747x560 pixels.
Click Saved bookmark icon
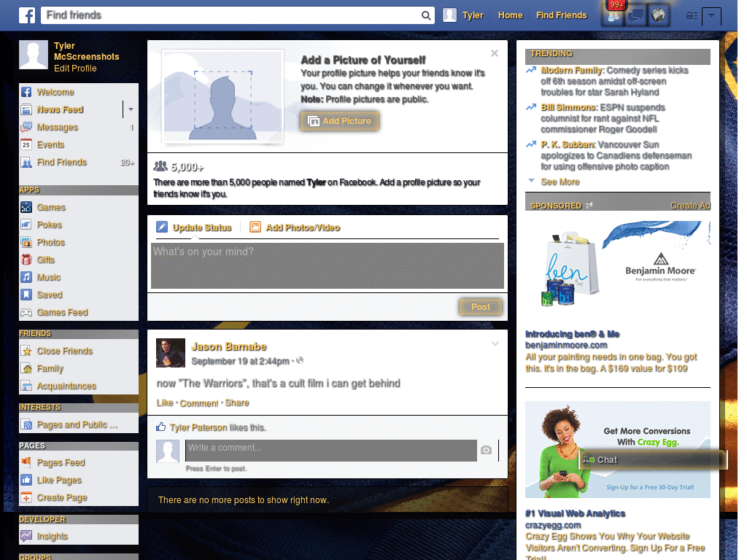[26, 295]
